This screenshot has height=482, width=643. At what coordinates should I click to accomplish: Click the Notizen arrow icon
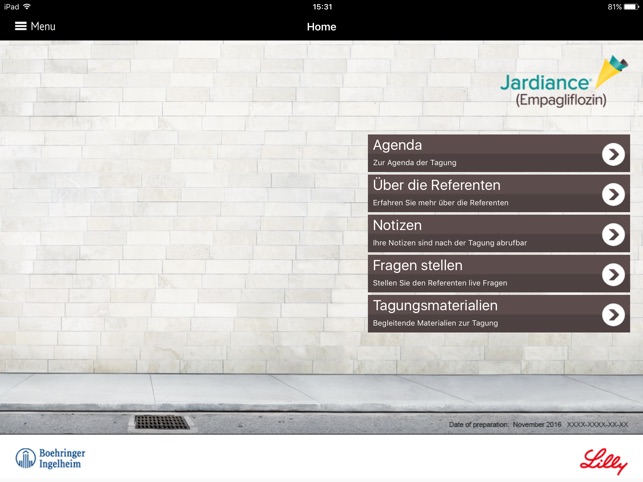(x=613, y=235)
